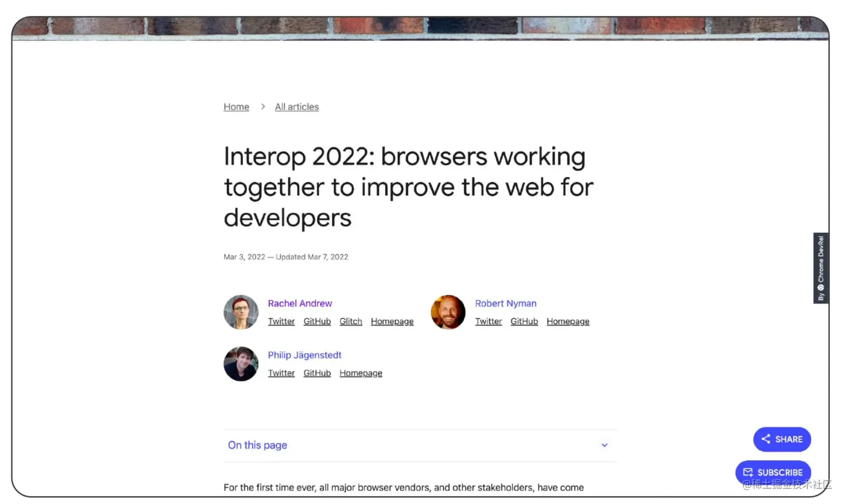Click the By Chrome DevRel side badge
Screen dimensions: 846x504
(x=821, y=268)
